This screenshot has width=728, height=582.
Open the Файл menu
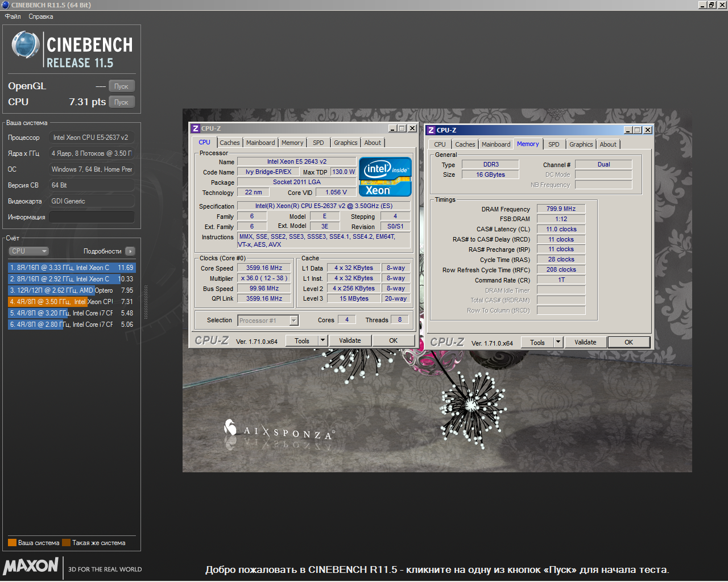pyautogui.click(x=13, y=16)
